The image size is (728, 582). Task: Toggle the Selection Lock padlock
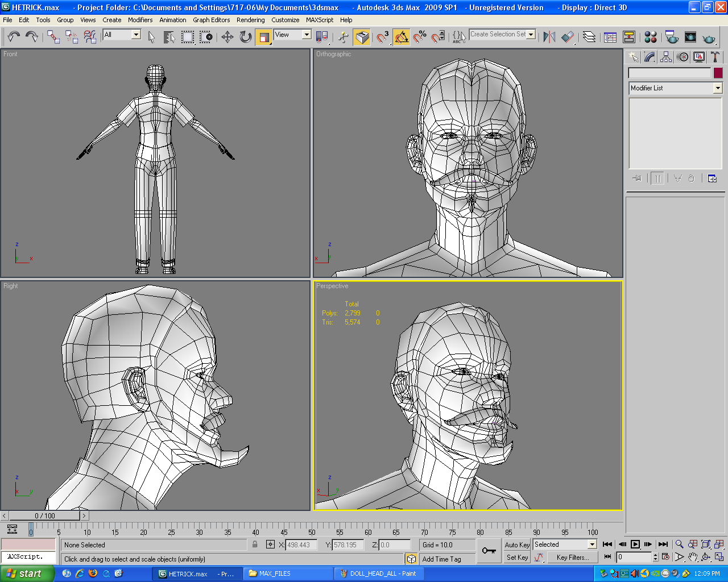[255, 544]
